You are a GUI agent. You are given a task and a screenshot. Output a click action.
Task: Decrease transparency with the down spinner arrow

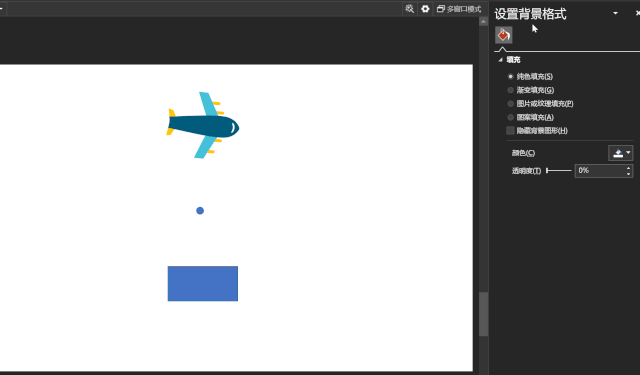pos(629,174)
